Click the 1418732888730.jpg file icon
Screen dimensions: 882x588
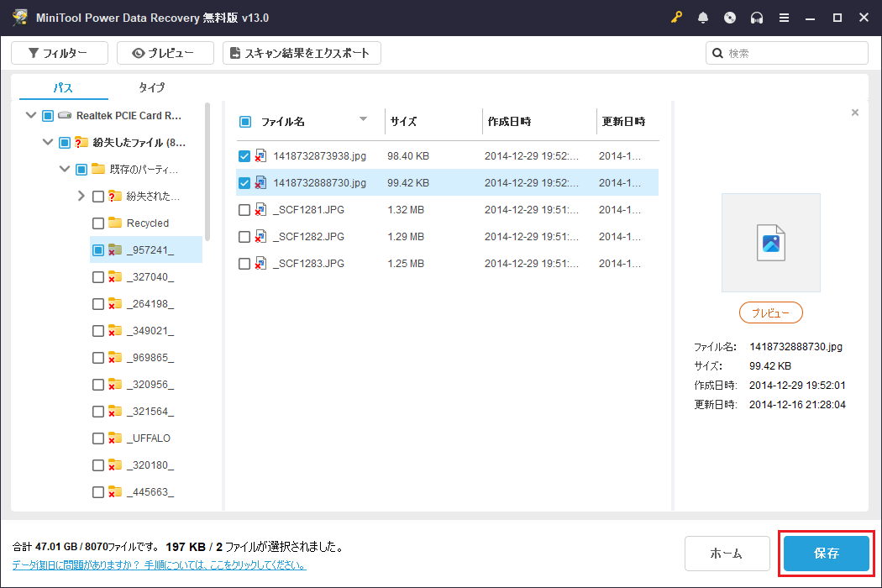(260, 183)
